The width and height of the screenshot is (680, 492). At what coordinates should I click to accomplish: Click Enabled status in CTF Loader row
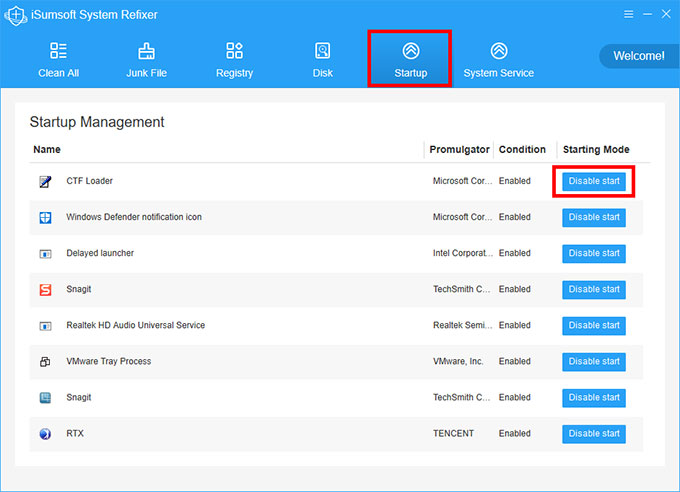pos(515,181)
